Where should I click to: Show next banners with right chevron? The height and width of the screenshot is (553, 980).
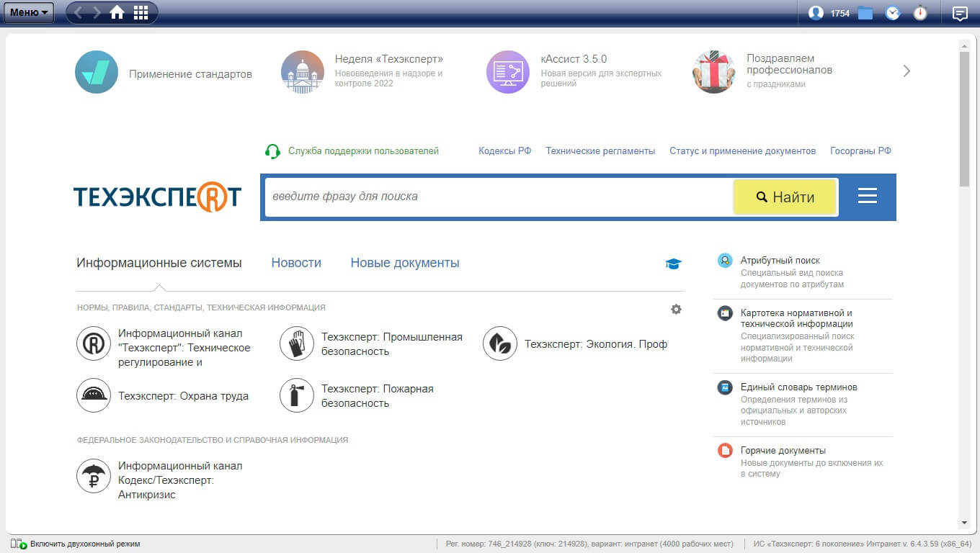[906, 71]
